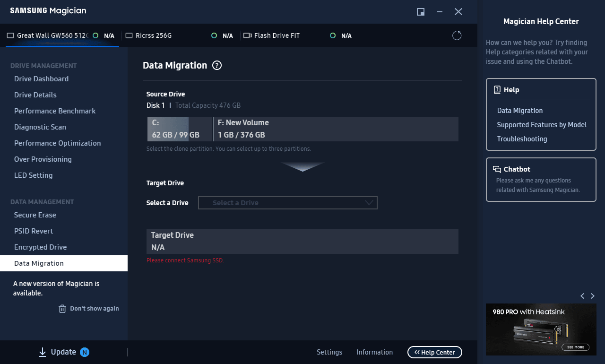Click the Samsung Magician title logo
Screen dimensions: 605x364
[48, 11]
